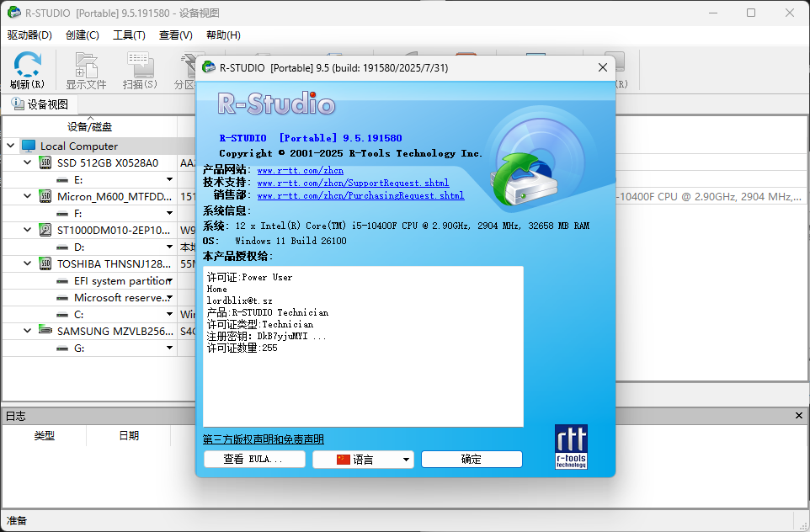Click the disc and drive artwork in the About dialog
Screen dimensions: 810x532
pos(536,157)
